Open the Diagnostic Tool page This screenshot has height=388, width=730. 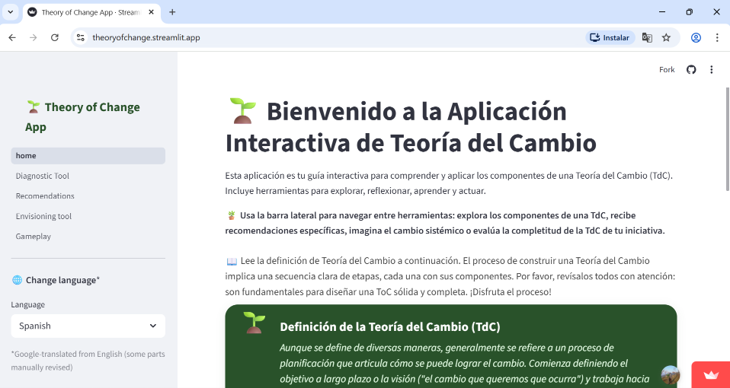click(88, 176)
